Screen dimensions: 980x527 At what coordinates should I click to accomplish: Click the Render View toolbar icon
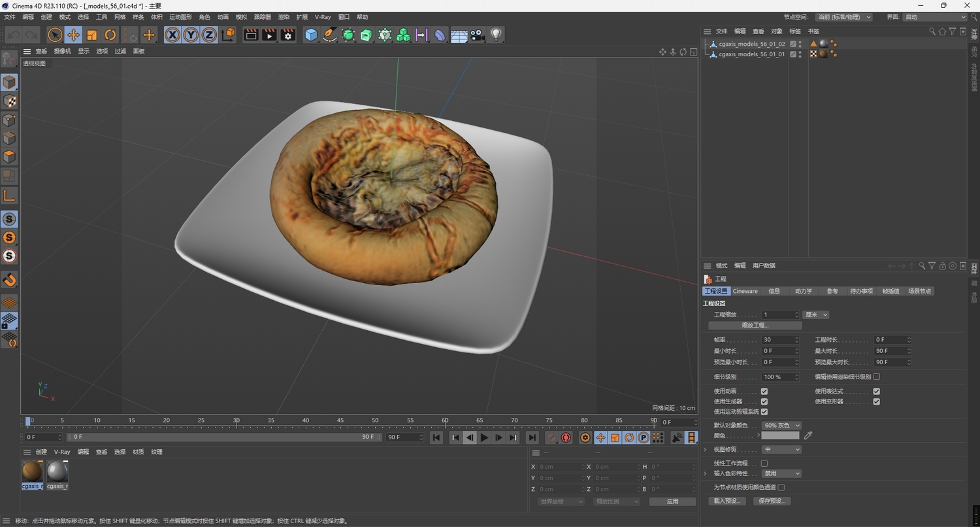click(250, 35)
